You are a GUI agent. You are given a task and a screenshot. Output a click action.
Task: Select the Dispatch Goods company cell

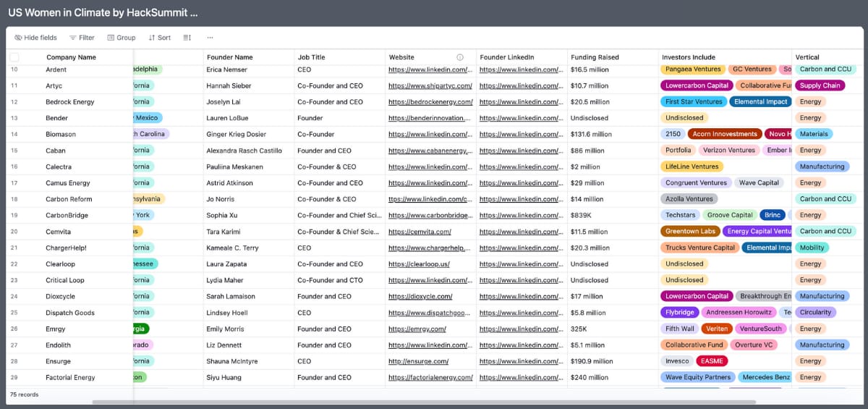(69, 313)
